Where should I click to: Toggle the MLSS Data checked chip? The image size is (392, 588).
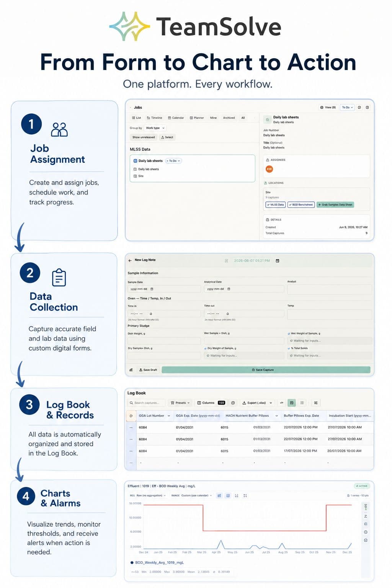click(276, 205)
